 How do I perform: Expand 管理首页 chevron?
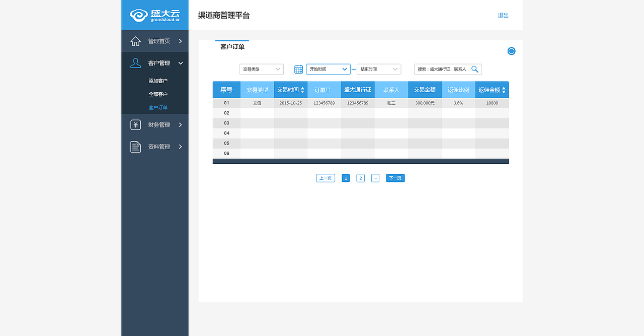(180, 41)
